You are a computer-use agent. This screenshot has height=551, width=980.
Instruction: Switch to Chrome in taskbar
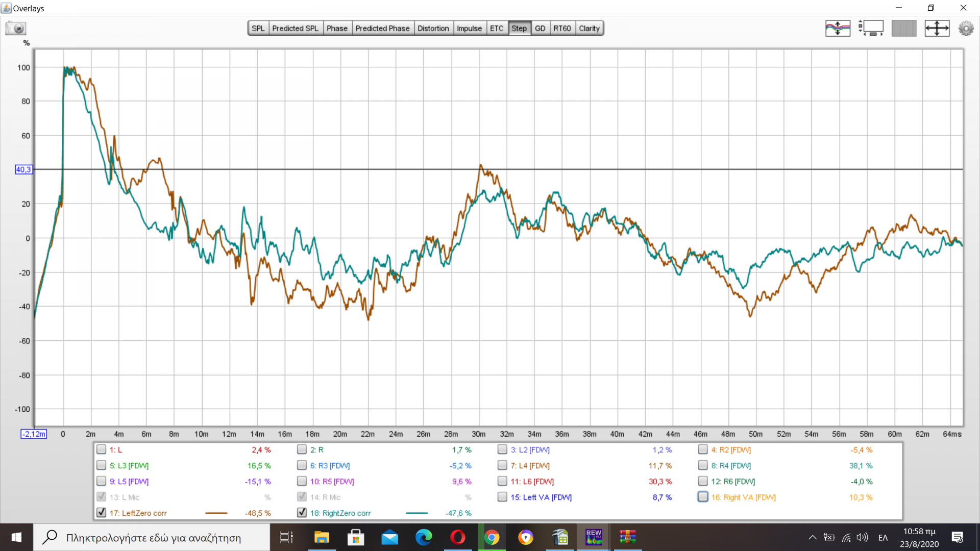[492, 537]
